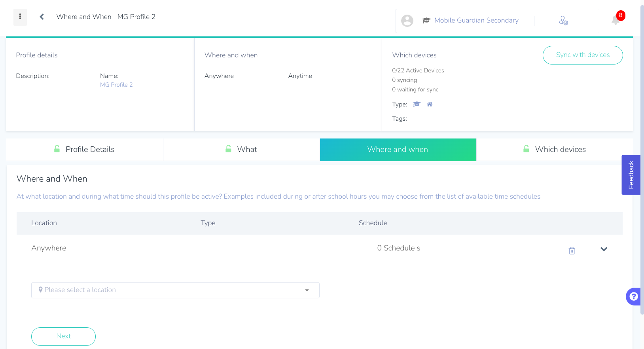This screenshot has width=644, height=349.
Task: Open the three-dot options menu
Action: 20,17
